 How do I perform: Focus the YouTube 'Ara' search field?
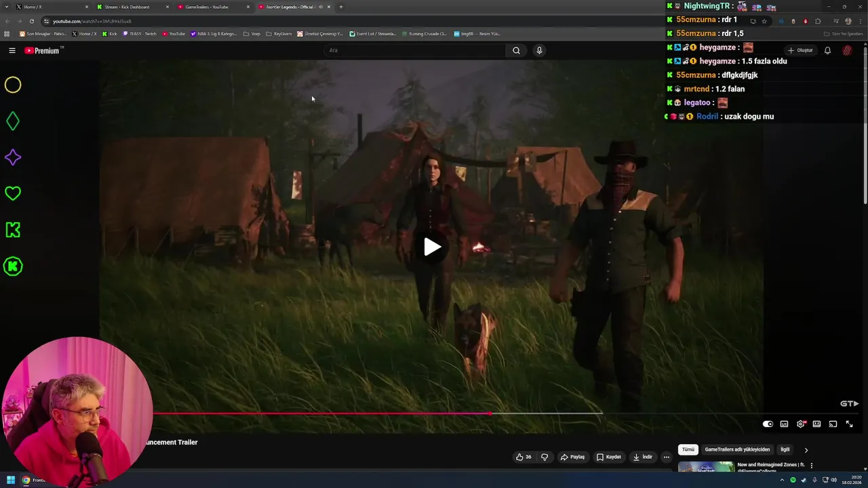click(415, 50)
